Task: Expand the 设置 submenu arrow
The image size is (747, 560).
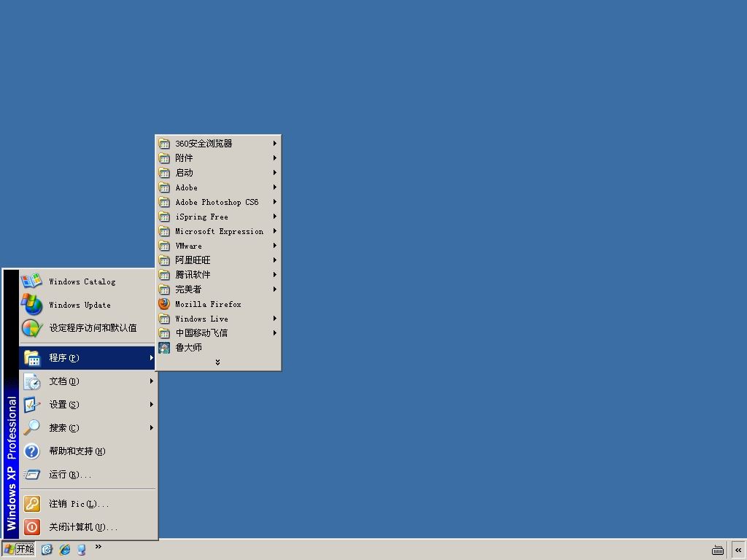Action: click(x=152, y=404)
